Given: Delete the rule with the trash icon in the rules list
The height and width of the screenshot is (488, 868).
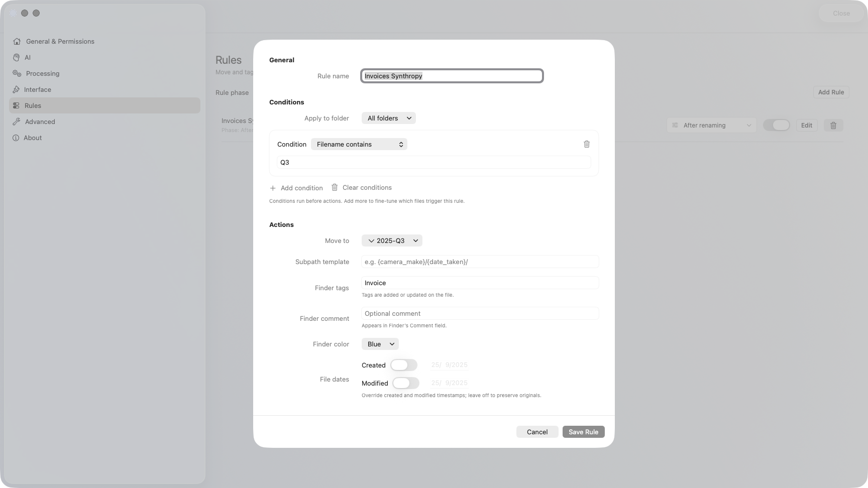Looking at the screenshot, I should click(833, 126).
